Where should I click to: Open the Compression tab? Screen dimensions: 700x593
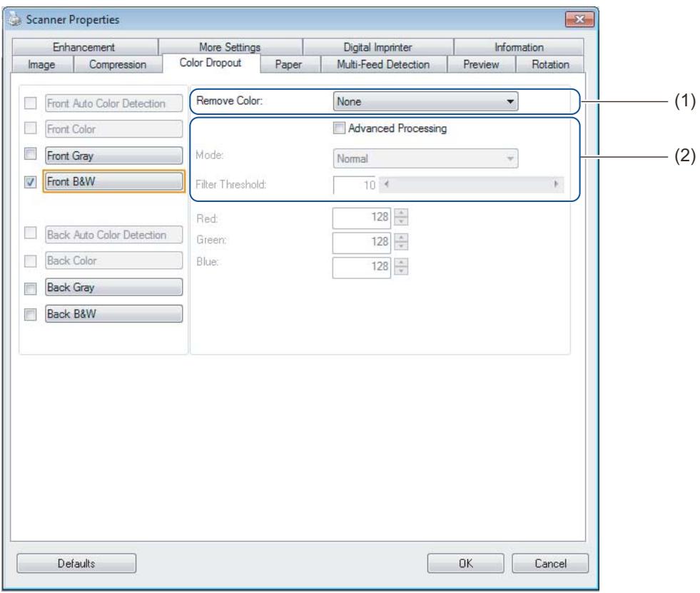pos(118,64)
